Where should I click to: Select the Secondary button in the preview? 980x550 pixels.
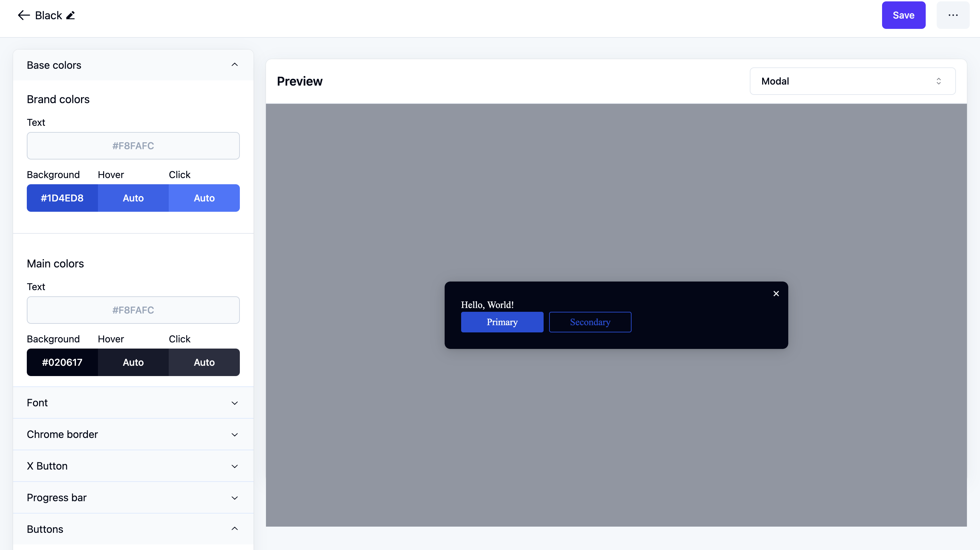click(590, 322)
